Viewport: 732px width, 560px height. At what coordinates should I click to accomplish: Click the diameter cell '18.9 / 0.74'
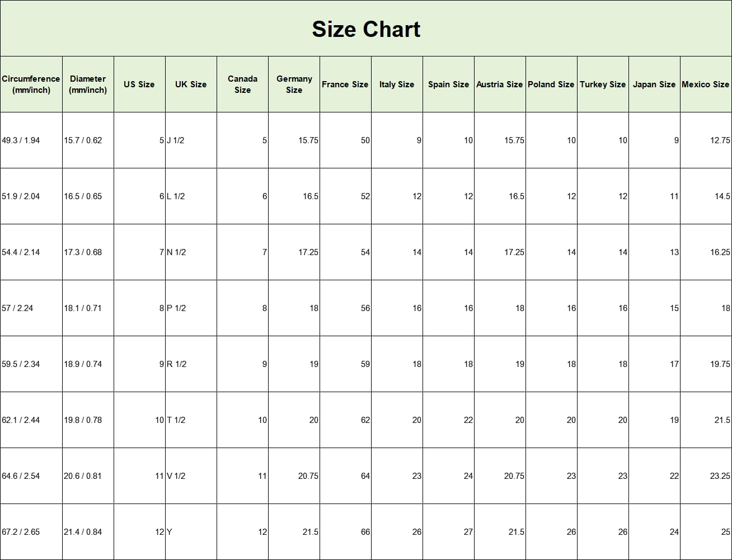pos(88,364)
